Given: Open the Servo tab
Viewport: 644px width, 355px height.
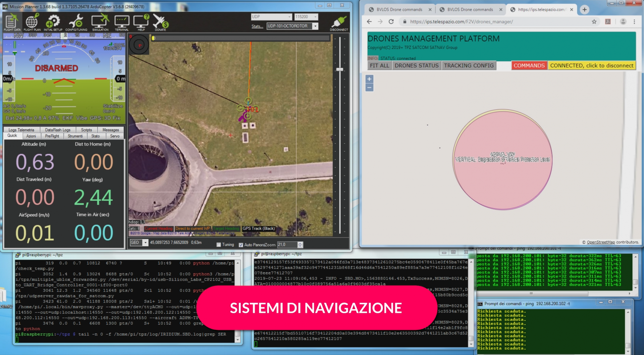Looking at the screenshot, I should [115, 136].
